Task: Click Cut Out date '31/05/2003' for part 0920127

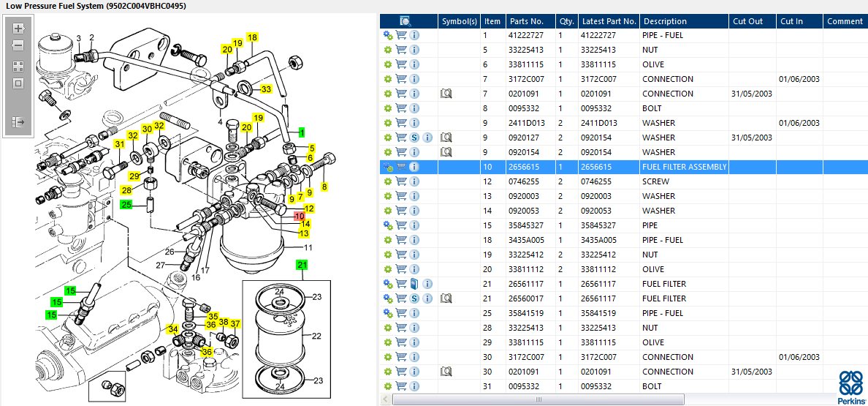Action: 753,138
